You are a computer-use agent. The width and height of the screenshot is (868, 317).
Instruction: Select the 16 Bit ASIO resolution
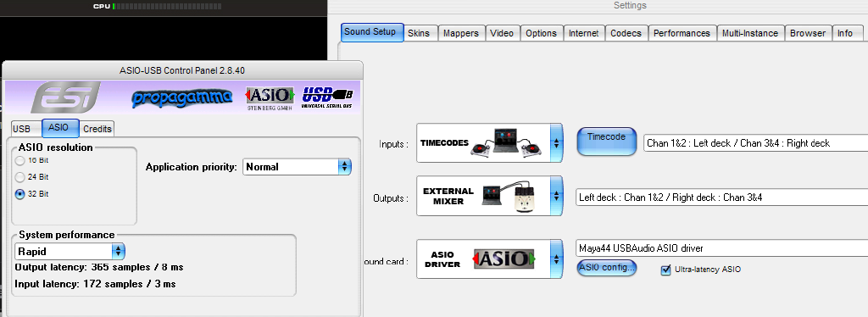(20, 161)
